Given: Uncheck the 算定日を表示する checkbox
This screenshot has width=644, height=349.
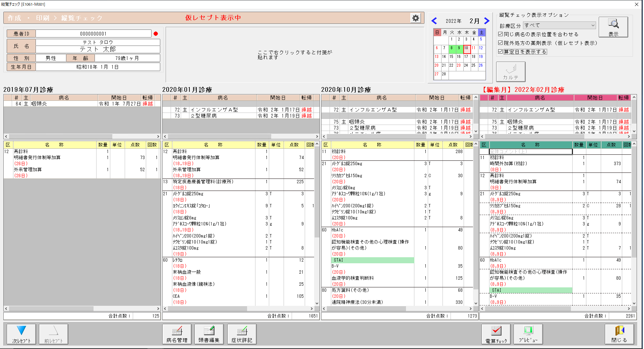Looking at the screenshot, I should pyautogui.click(x=501, y=52).
